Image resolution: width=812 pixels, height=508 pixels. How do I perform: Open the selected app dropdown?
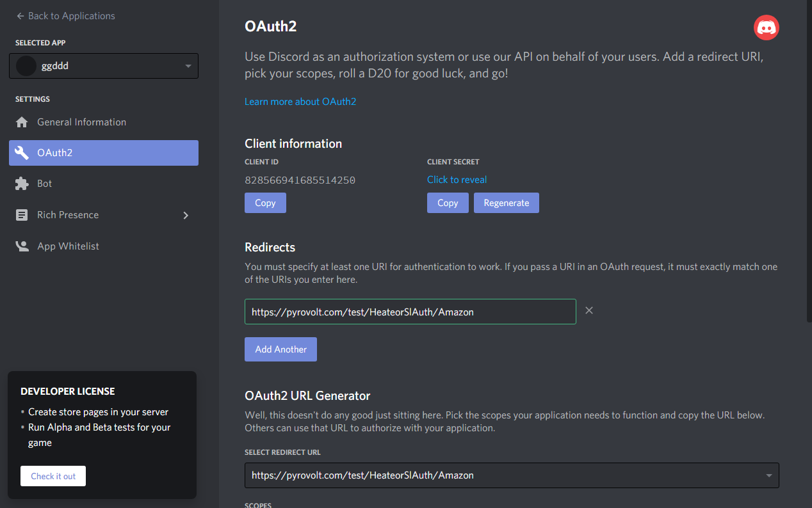pos(188,66)
